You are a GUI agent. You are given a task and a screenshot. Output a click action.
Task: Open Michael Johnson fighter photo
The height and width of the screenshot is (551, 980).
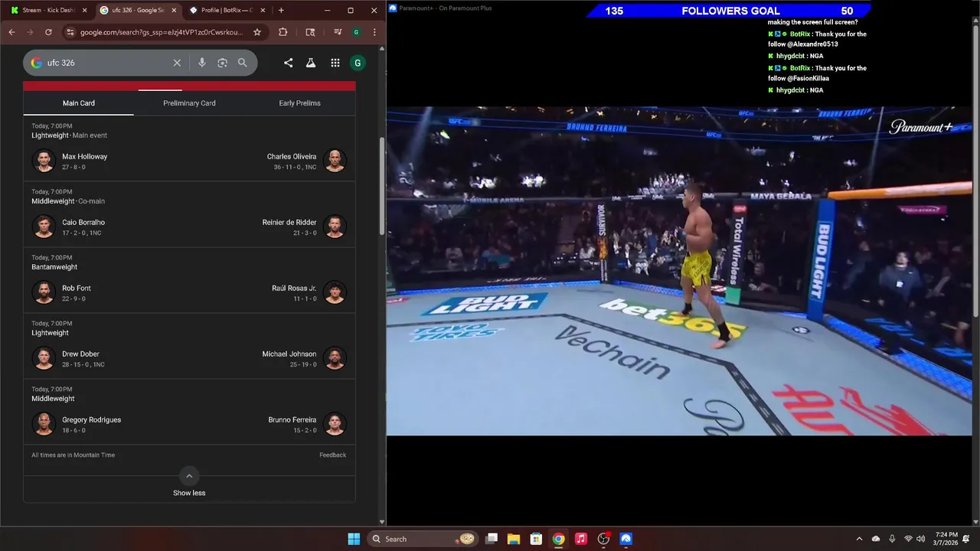335,358
